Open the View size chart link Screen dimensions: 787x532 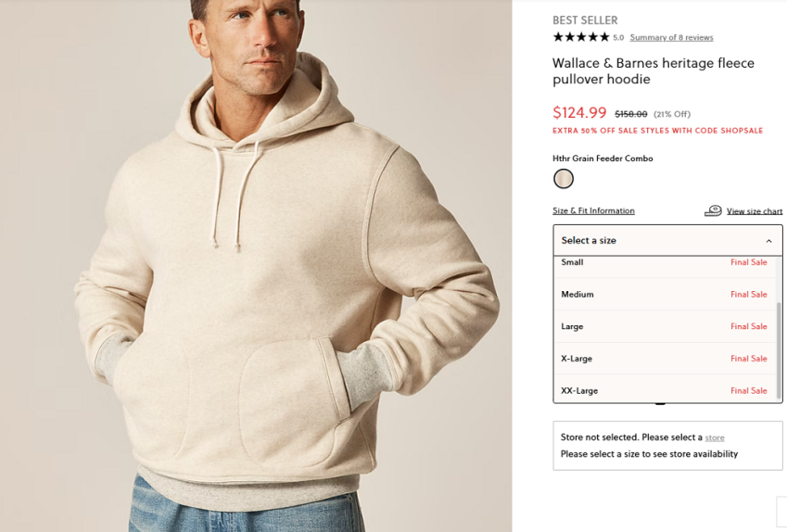[x=755, y=211]
